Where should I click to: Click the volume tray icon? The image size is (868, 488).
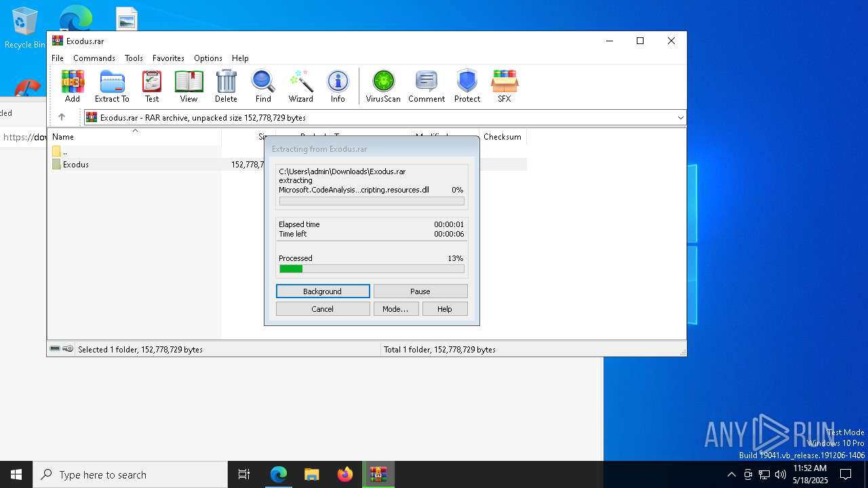point(781,474)
